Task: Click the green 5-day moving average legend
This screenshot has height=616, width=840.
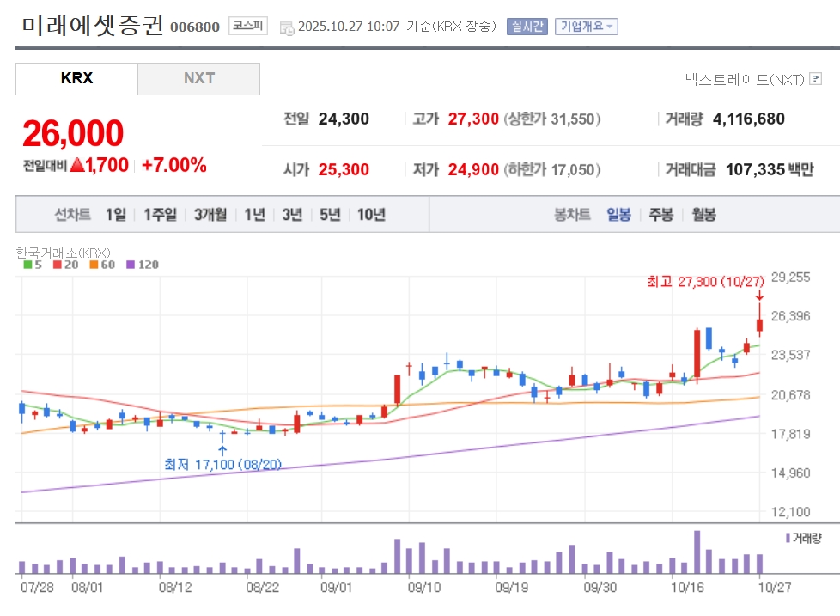Action: pos(33,265)
